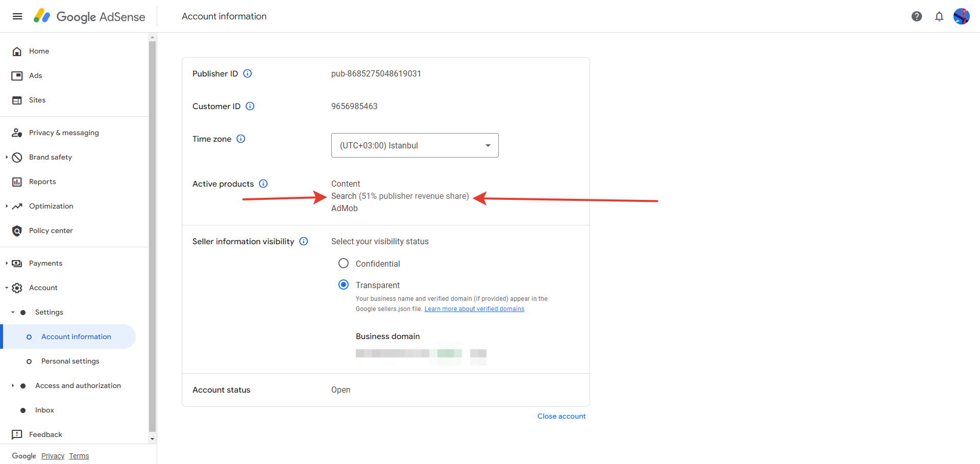Screen dimensions: 980x464
Task: Open the Terms footer link
Action: (x=79, y=456)
